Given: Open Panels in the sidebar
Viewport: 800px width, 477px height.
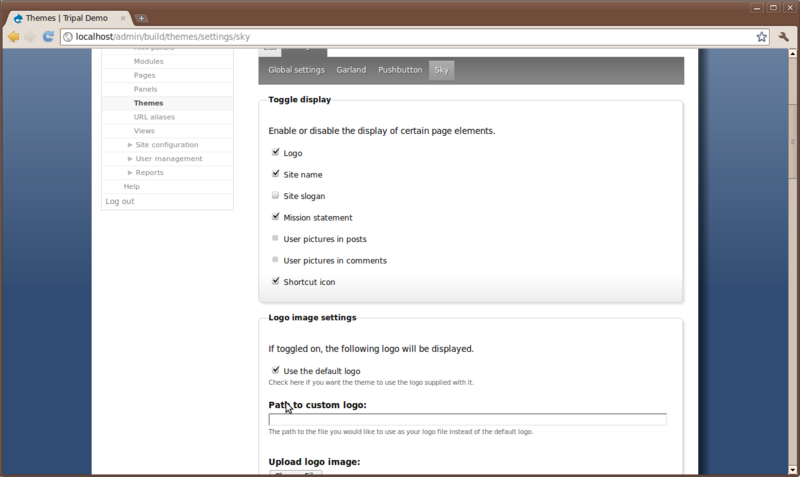Looking at the screenshot, I should tap(145, 89).
